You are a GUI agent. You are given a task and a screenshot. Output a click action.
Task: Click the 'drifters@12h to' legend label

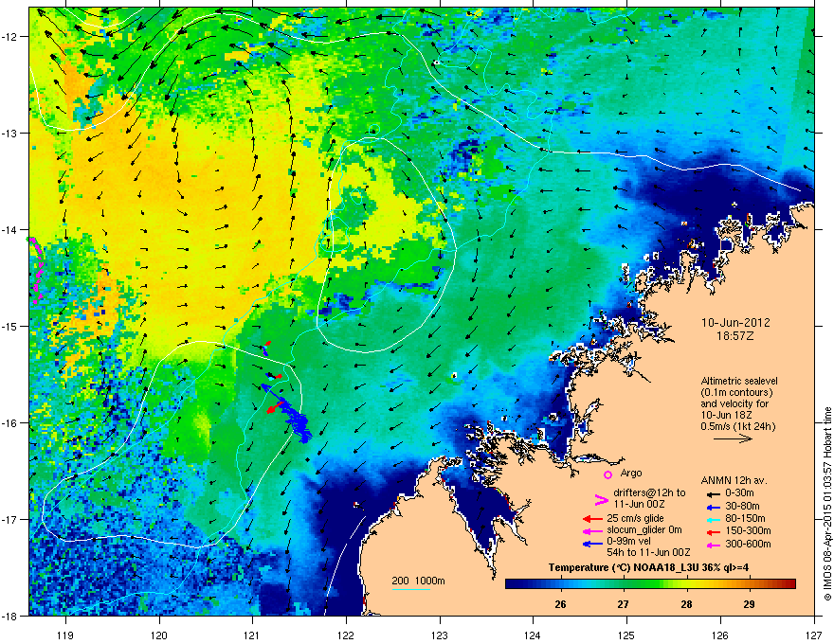coord(649,492)
